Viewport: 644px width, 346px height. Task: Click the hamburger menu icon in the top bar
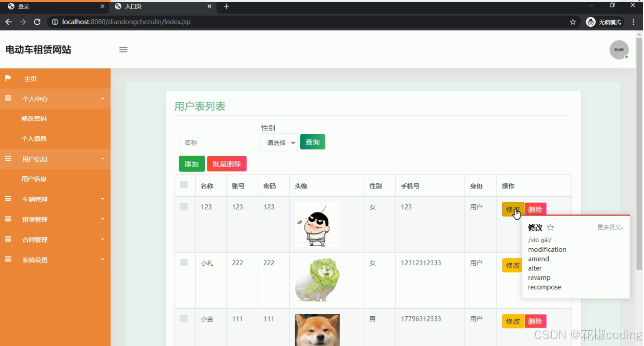coord(123,50)
